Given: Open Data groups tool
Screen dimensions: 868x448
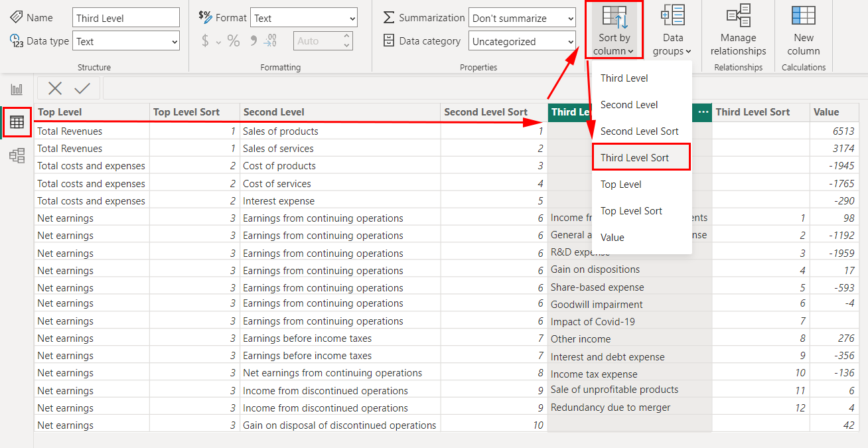Looking at the screenshot, I should tap(672, 31).
